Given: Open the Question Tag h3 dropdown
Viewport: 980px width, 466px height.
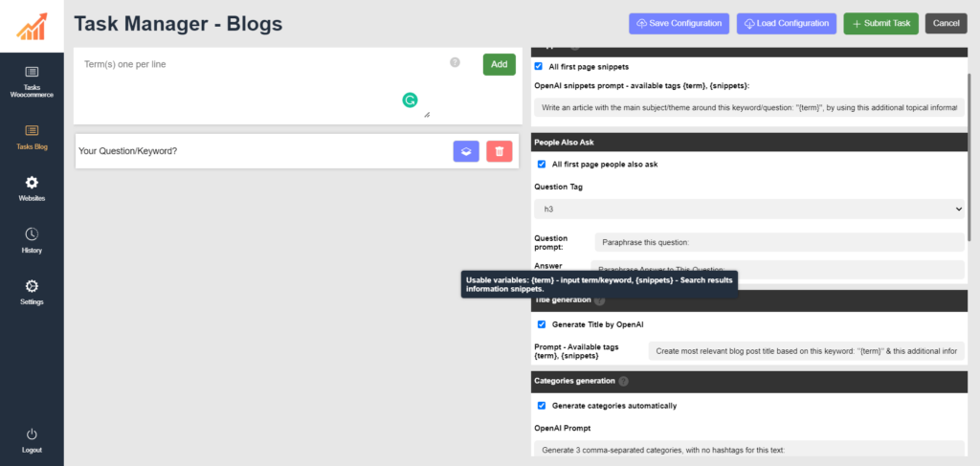Looking at the screenshot, I should click(748, 209).
